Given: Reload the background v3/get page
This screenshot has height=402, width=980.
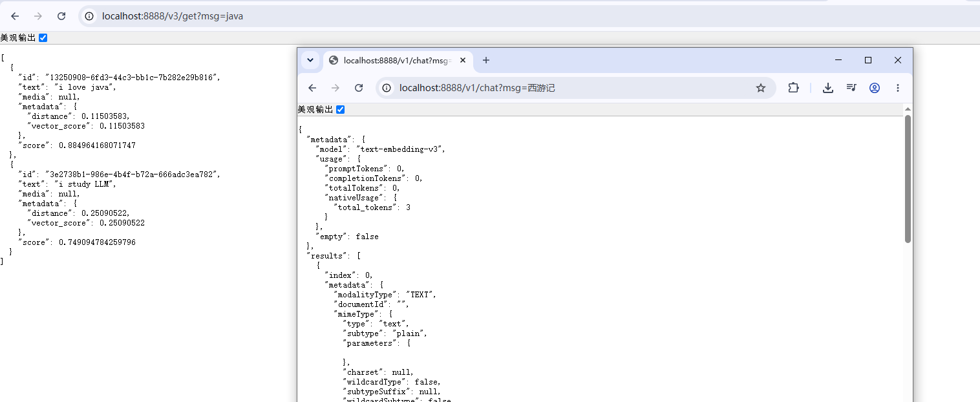Looking at the screenshot, I should (61, 16).
